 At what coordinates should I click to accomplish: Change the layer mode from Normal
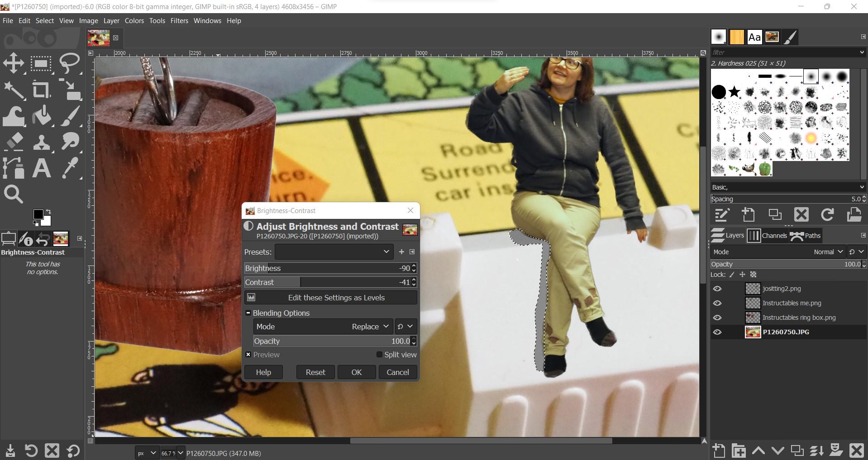(827, 251)
